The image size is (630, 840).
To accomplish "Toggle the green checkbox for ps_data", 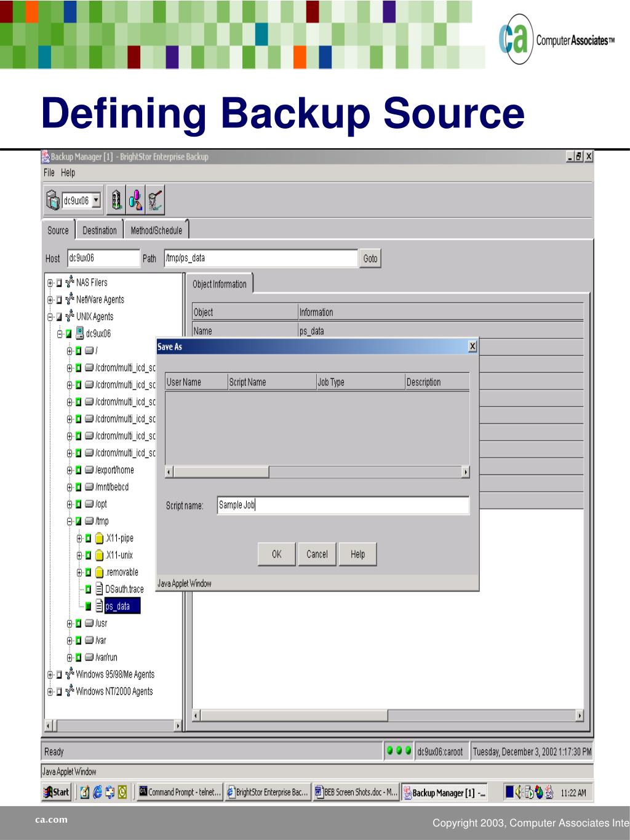I will 89,607.
